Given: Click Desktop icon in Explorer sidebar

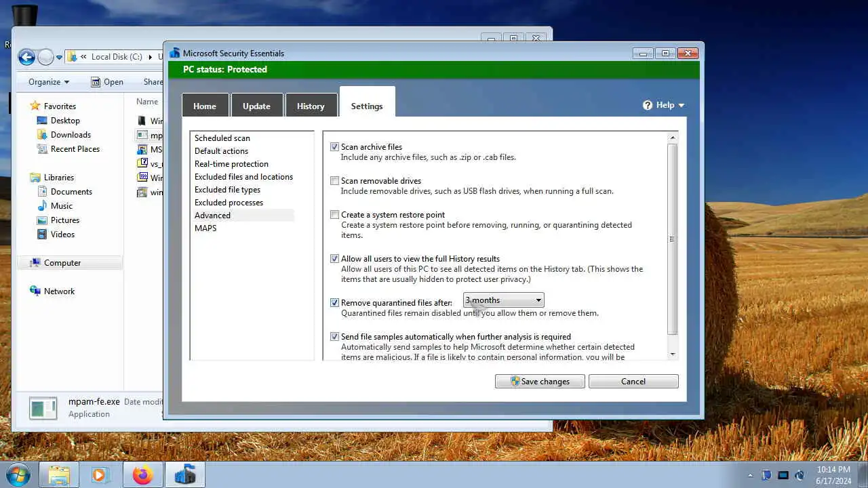Looking at the screenshot, I should click(42, 121).
